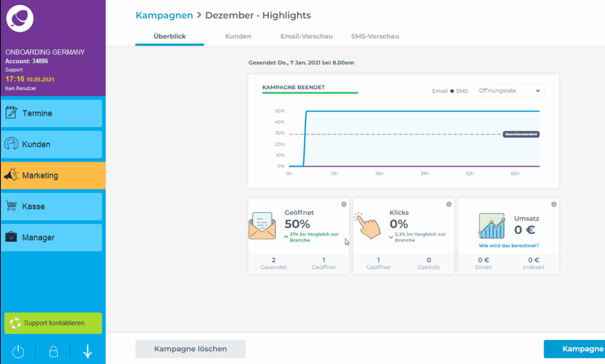Click the green up arrow beside 21%
Image resolution: width=605 pixels, height=364 pixels.
(286, 237)
